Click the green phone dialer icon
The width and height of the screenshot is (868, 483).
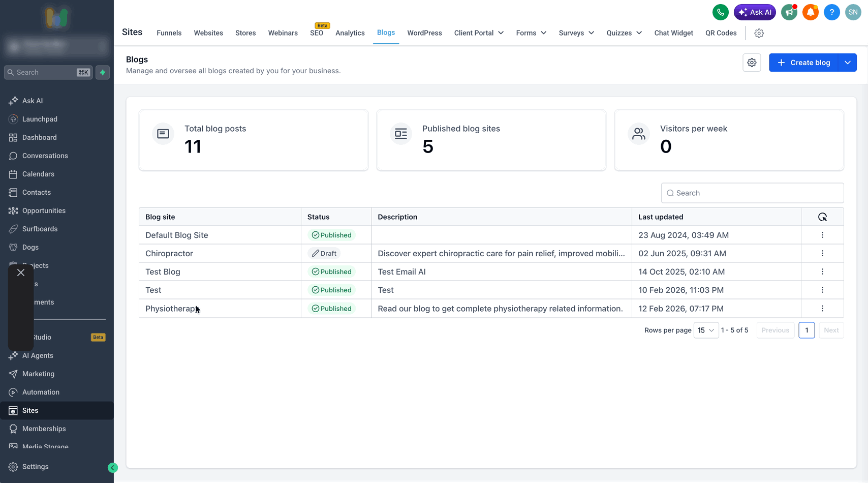[721, 12]
